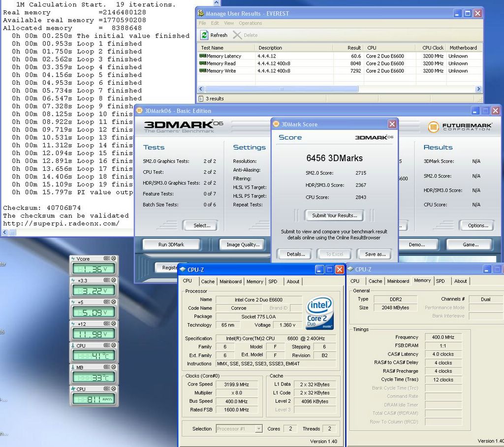This screenshot has width=504, height=447.
Task: Close the +12 voltage gadget
Action: click(114, 323)
